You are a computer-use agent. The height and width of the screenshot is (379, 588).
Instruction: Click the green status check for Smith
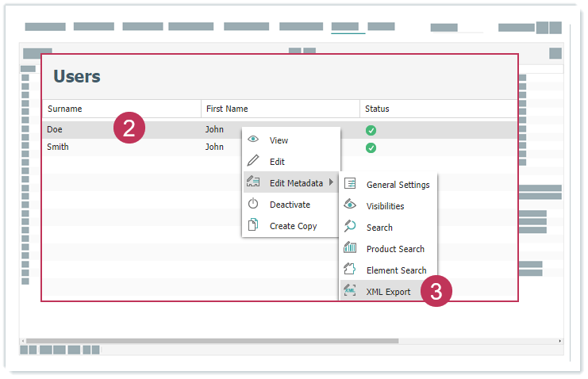pos(371,147)
